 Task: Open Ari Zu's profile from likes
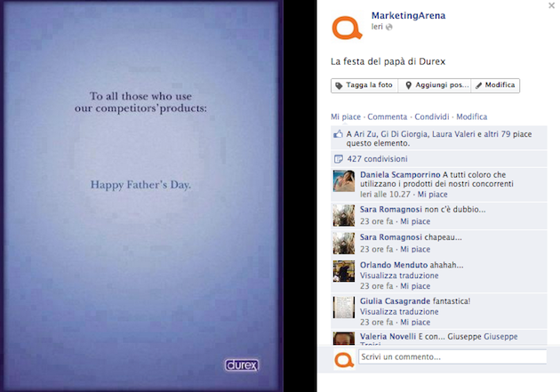pyautogui.click(x=365, y=134)
